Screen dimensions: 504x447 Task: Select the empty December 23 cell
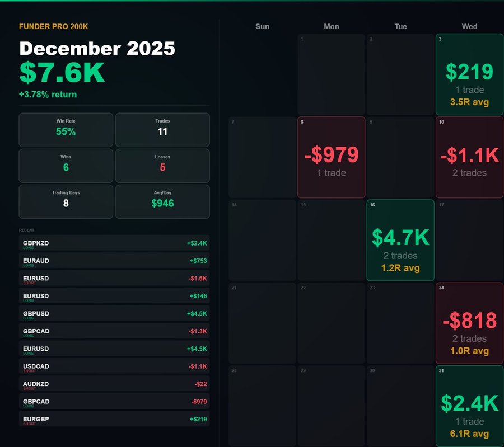point(400,323)
